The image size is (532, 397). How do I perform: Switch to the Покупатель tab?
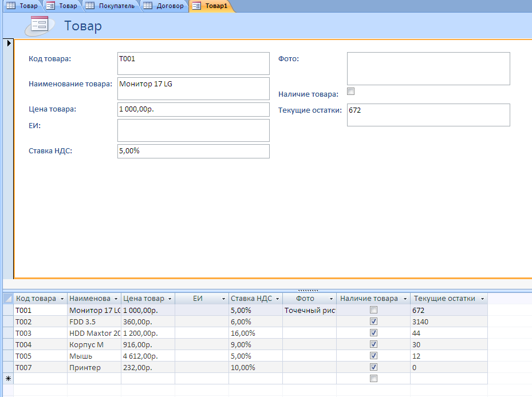tap(116, 6)
